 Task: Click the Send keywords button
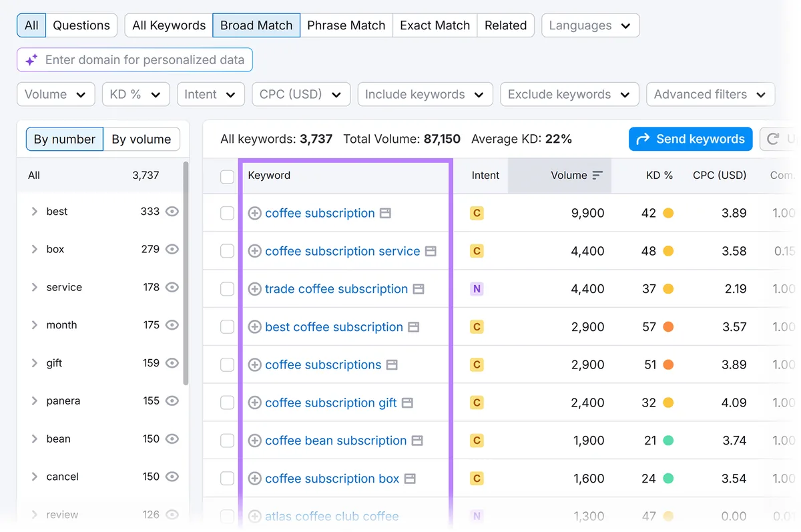pos(690,139)
